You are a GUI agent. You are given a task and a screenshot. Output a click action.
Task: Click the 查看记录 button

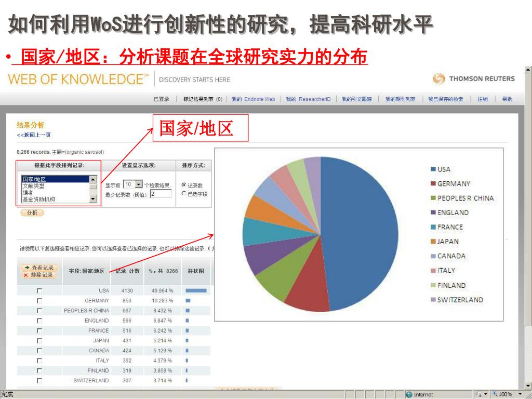(x=39, y=268)
